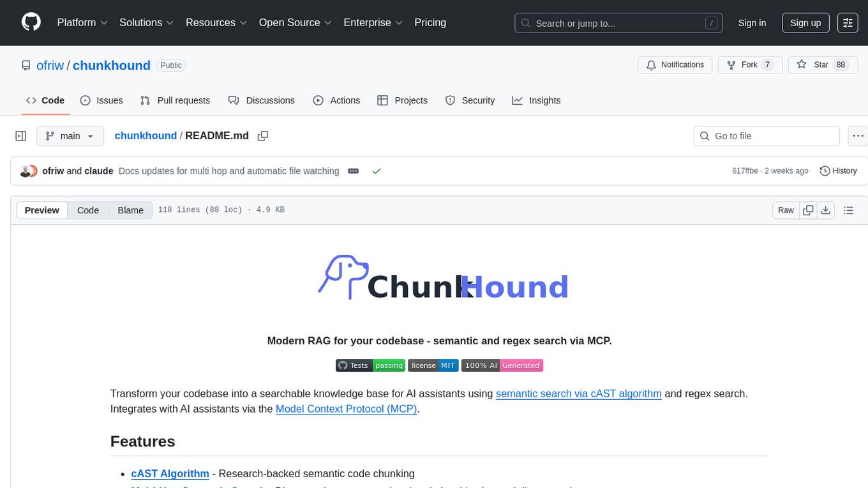The image size is (868, 488).
Task: Copy the README.md file path
Action: [x=262, y=136]
